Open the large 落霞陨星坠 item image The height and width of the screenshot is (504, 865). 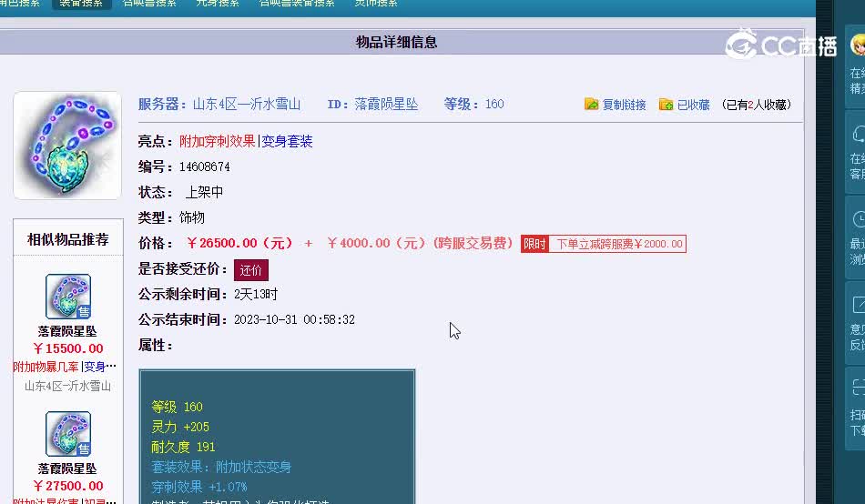click(67, 146)
